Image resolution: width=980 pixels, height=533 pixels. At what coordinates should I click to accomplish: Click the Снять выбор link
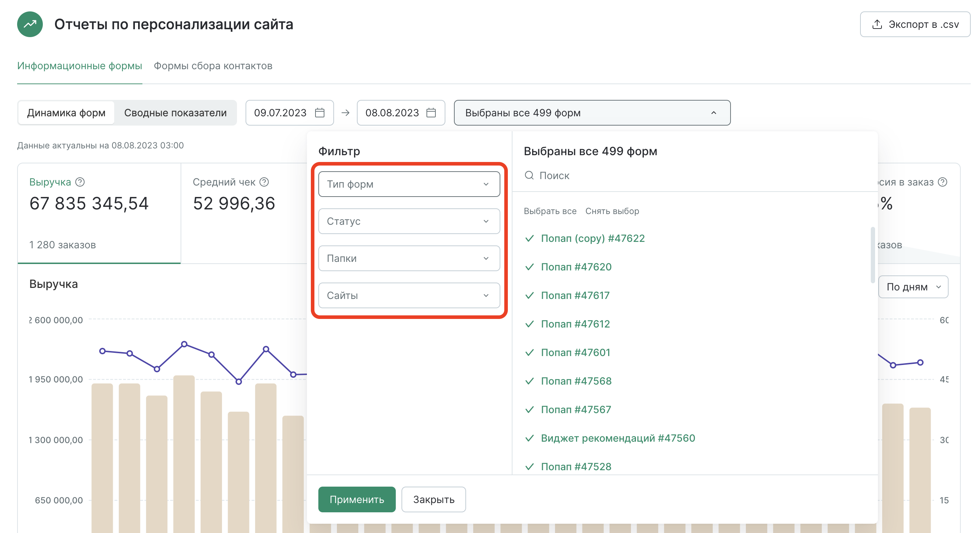coord(612,211)
